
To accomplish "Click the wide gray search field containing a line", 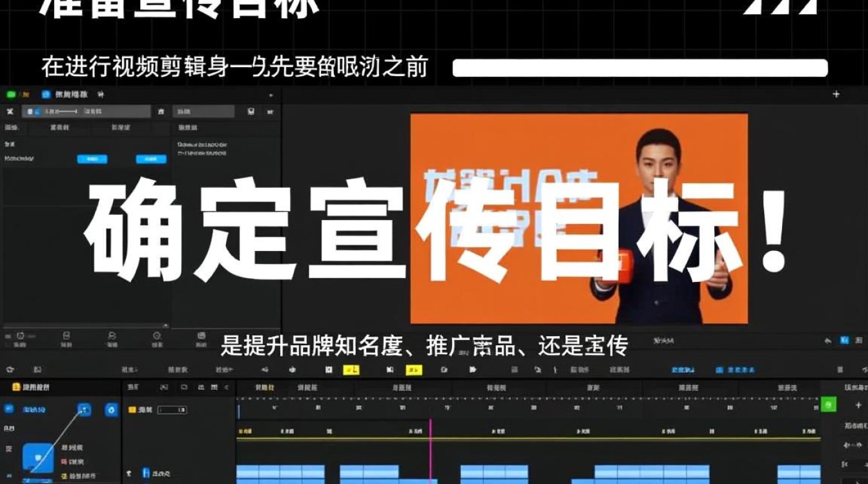I will [x=87, y=112].
